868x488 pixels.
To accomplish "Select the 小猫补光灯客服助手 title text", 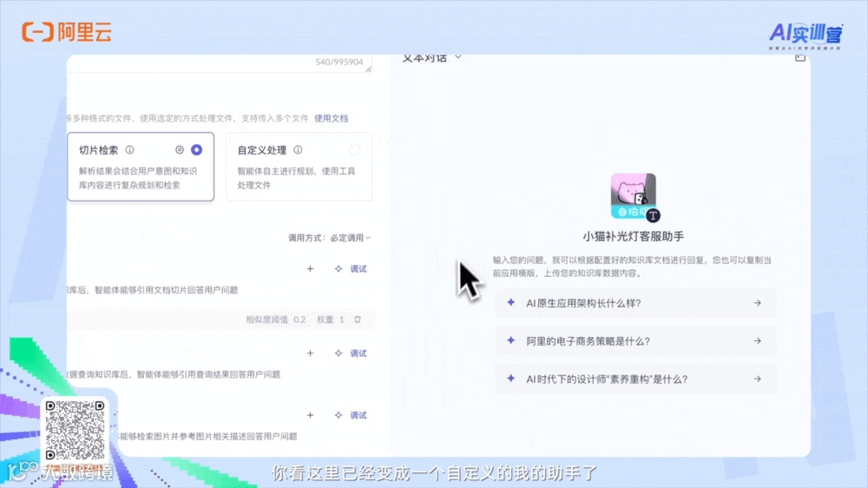I will (634, 236).
